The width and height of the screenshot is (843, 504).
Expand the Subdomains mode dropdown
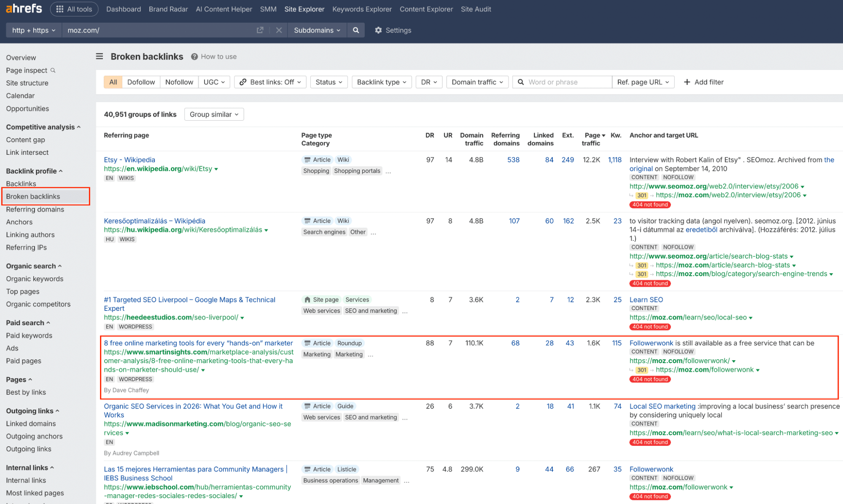[x=317, y=30]
